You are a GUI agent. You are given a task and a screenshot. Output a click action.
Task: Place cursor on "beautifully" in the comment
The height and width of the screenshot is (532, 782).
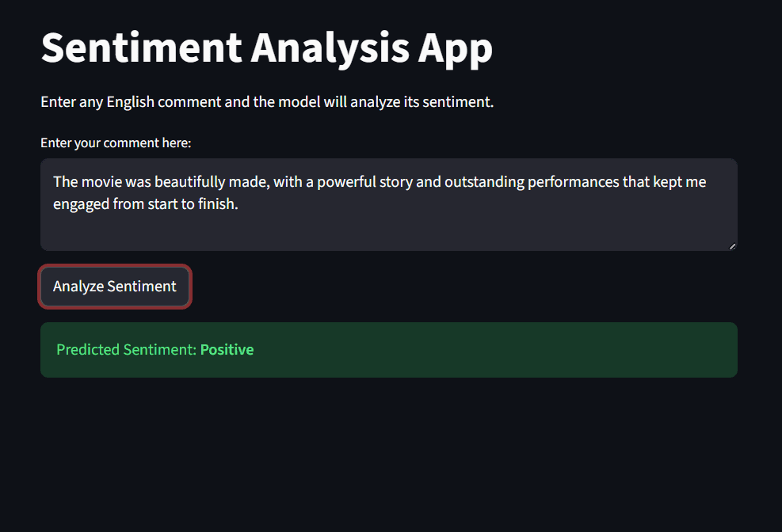click(x=189, y=182)
